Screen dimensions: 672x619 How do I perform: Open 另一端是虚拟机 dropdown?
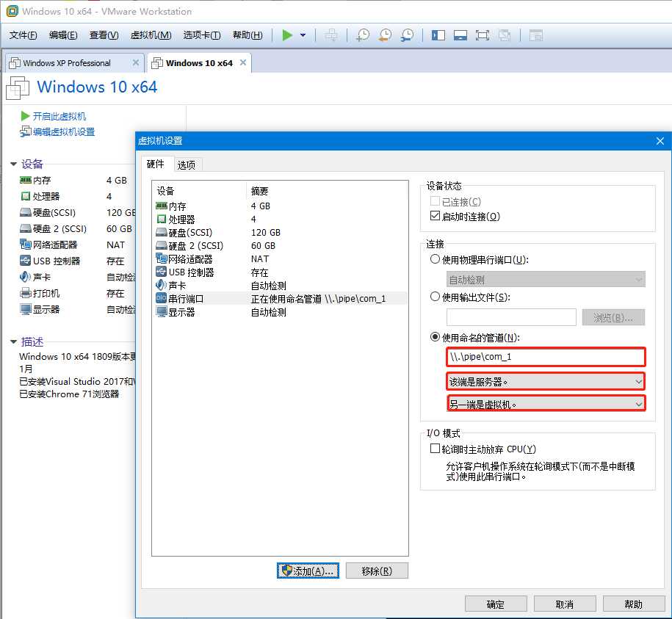tap(546, 404)
